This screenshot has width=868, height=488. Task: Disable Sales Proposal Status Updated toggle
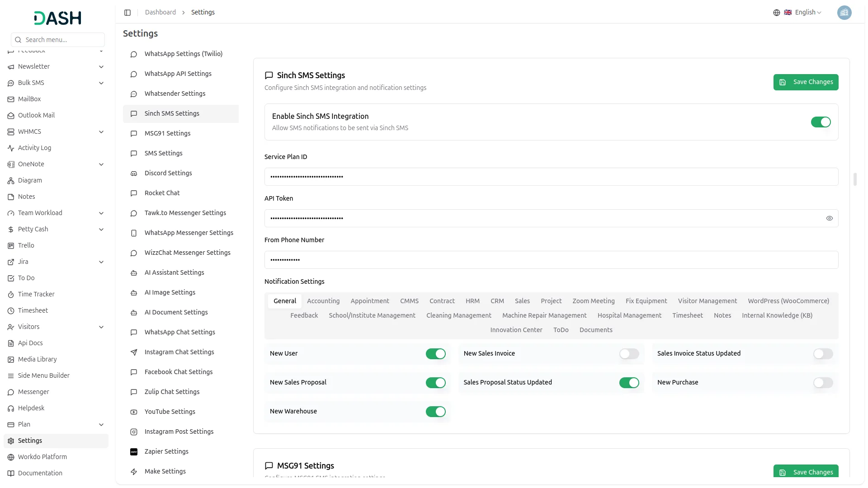click(629, 383)
